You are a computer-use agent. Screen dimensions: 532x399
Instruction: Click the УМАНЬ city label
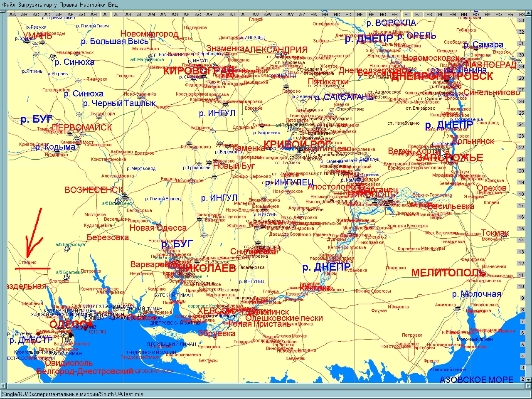[x=38, y=35]
